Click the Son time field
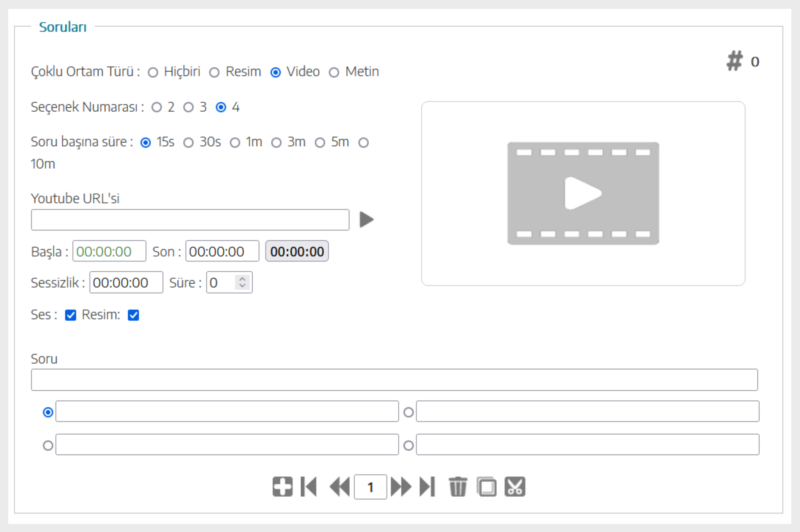The height and width of the screenshot is (532, 800). coord(222,251)
